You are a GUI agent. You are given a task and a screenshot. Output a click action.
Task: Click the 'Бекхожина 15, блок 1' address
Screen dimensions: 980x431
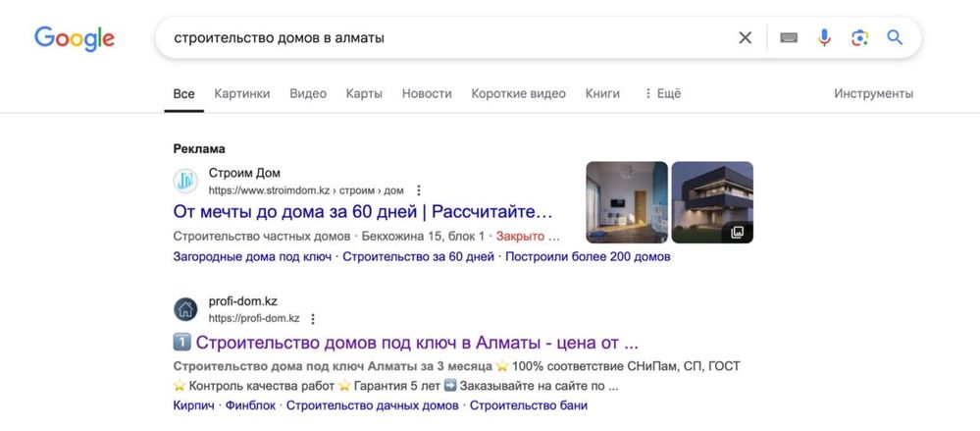pyautogui.click(x=423, y=237)
